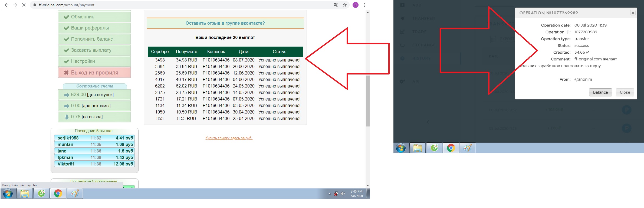Click the 4017 silver value cell
644x208 pixels.
click(x=160, y=79)
